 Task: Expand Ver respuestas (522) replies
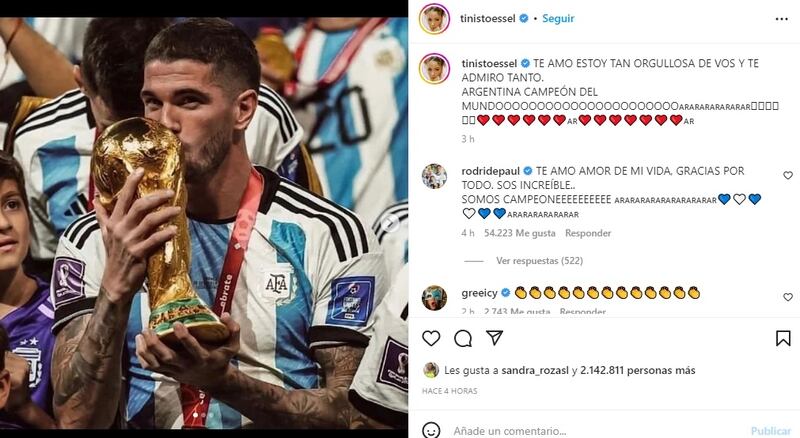(x=539, y=260)
